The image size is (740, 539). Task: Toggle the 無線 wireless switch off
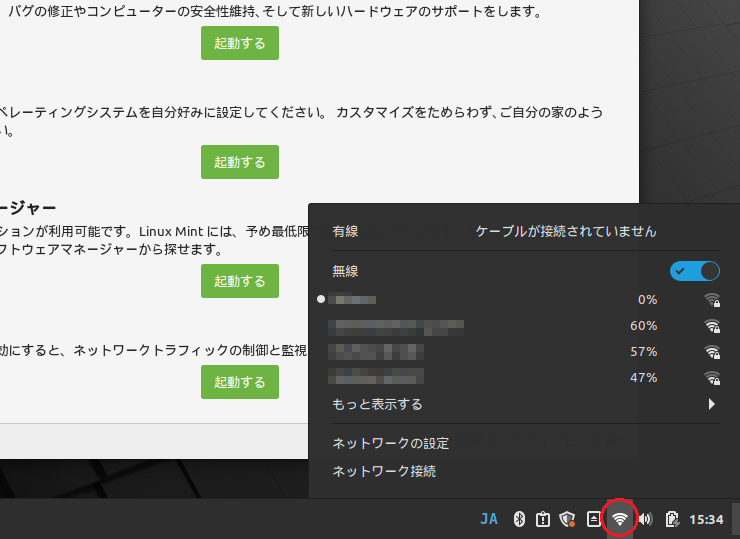(x=695, y=271)
